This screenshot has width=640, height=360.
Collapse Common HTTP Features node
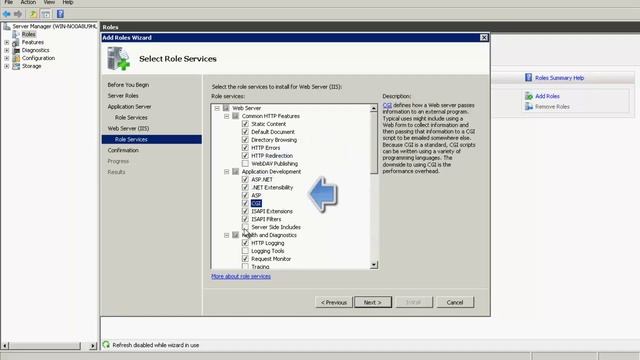point(227,116)
